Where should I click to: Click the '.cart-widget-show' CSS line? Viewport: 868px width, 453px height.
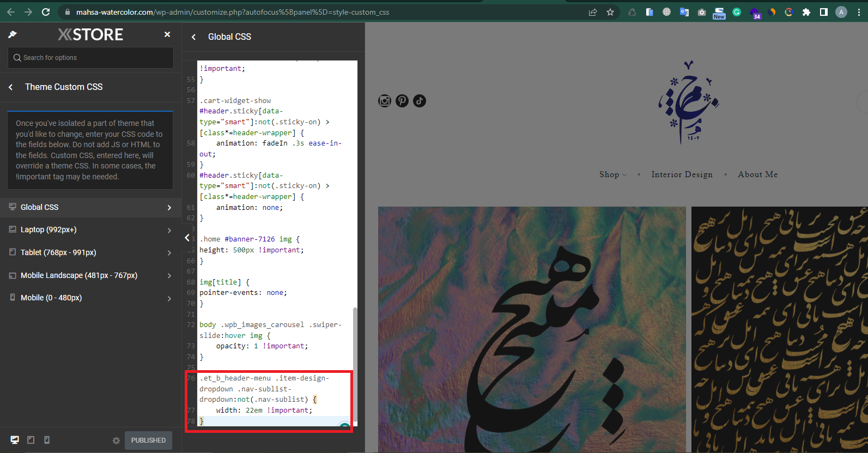[235, 101]
